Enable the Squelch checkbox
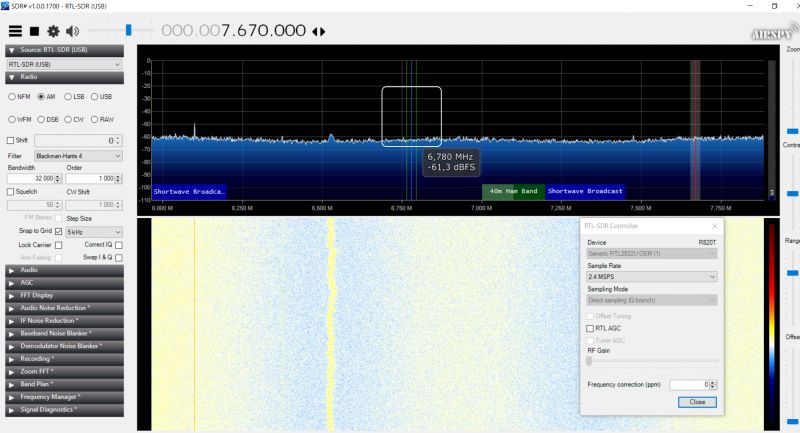The width and height of the screenshot is (800, 433). [10, 192]
